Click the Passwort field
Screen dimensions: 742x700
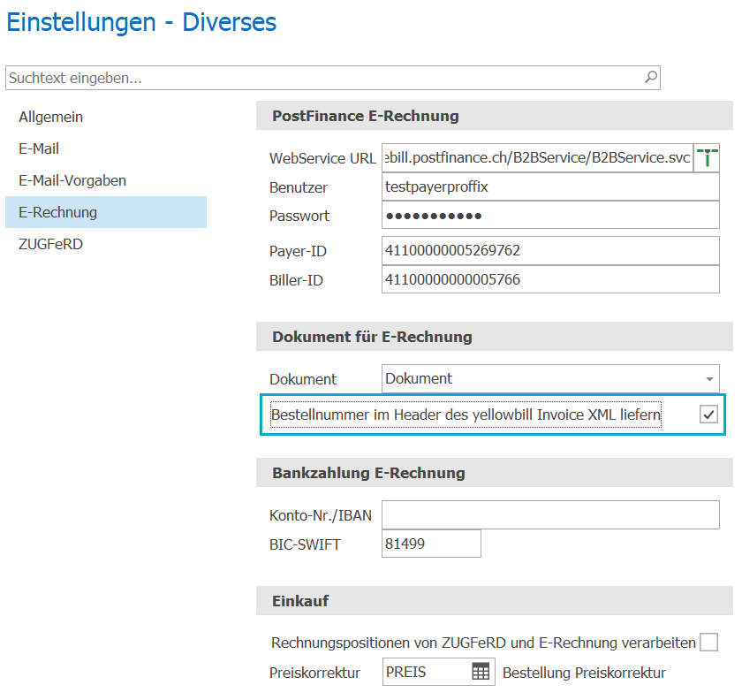(550, 216)
